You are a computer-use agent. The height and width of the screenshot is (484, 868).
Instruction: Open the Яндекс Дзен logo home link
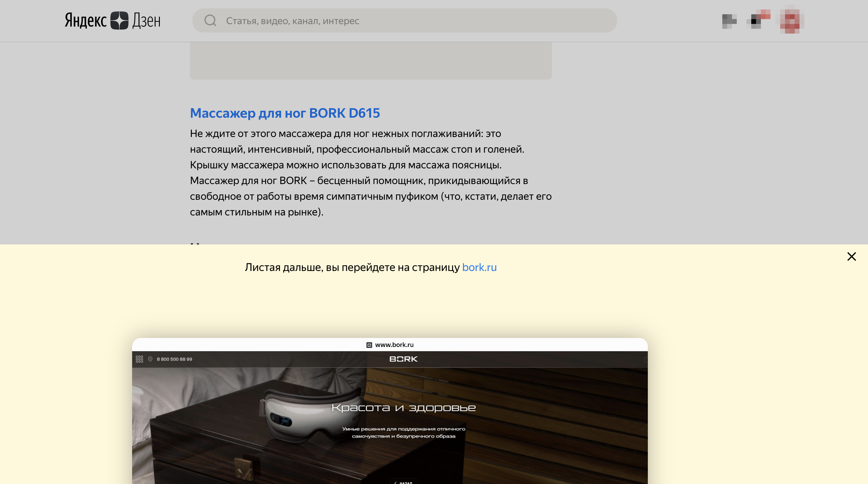[112, 21]
